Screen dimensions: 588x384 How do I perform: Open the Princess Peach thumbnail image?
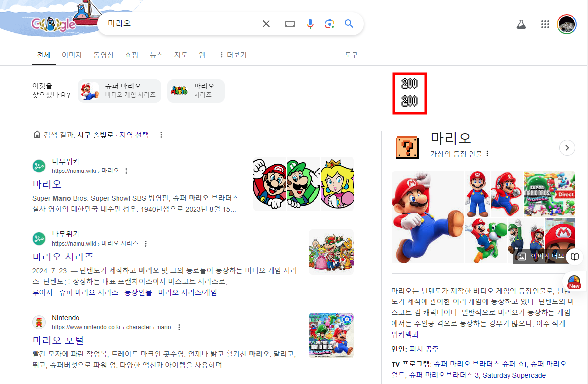tap(338, 184)
